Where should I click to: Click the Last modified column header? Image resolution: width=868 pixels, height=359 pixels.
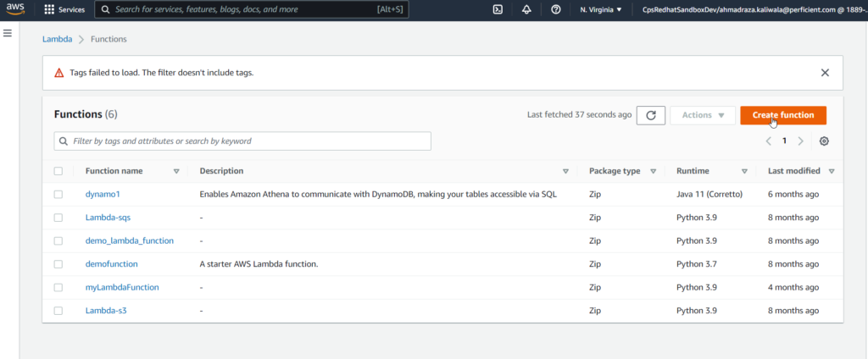(793, 171)
